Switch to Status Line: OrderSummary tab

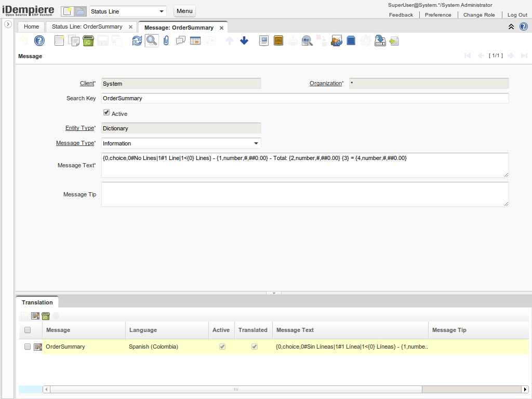[87, 26]
